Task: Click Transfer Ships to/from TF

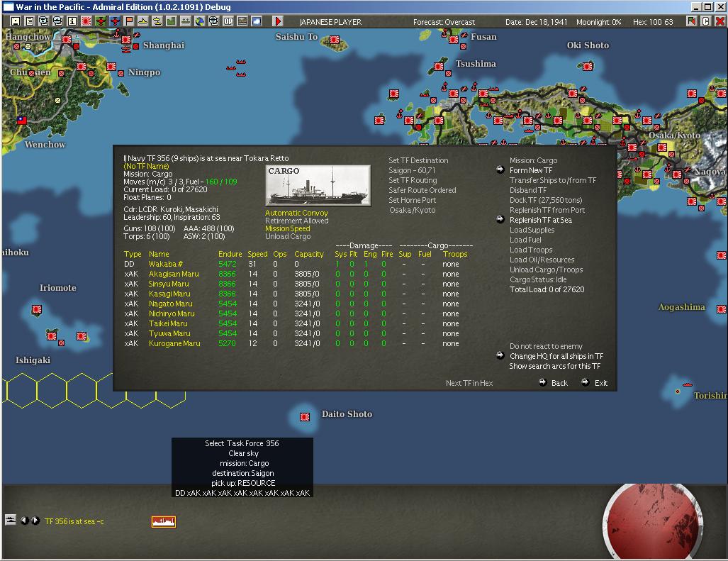Action: 552,180
